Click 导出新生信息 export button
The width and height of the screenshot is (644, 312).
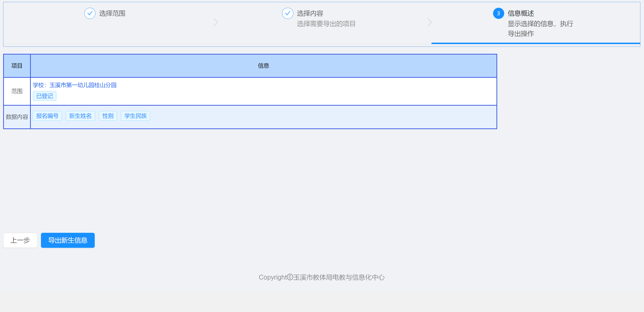[x=68, y=240]
